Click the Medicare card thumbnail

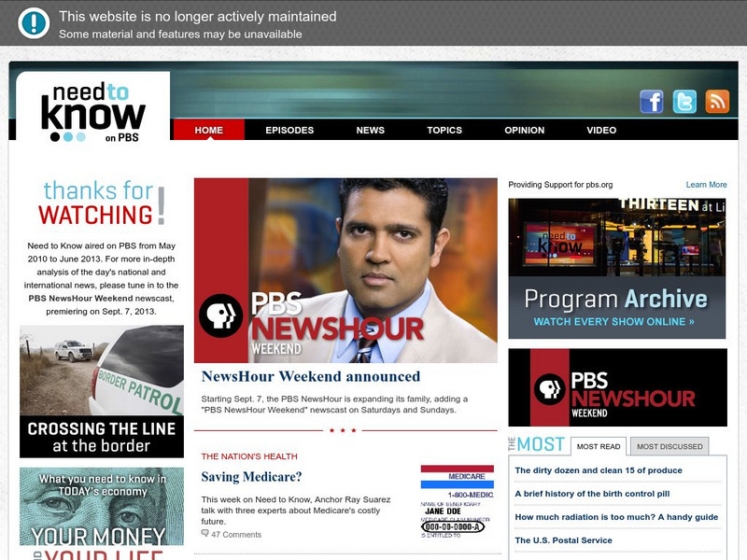[458, 501]
